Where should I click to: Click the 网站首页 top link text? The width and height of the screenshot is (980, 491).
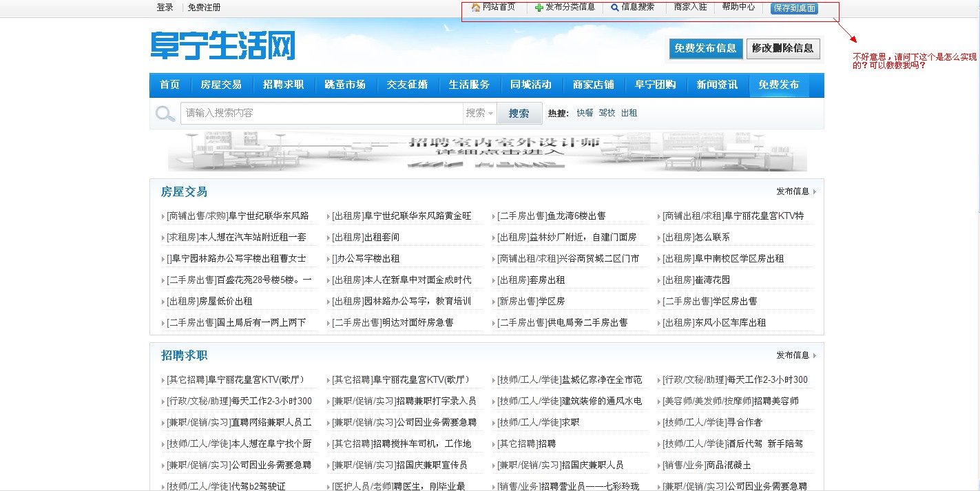click(x=499, y=7)
